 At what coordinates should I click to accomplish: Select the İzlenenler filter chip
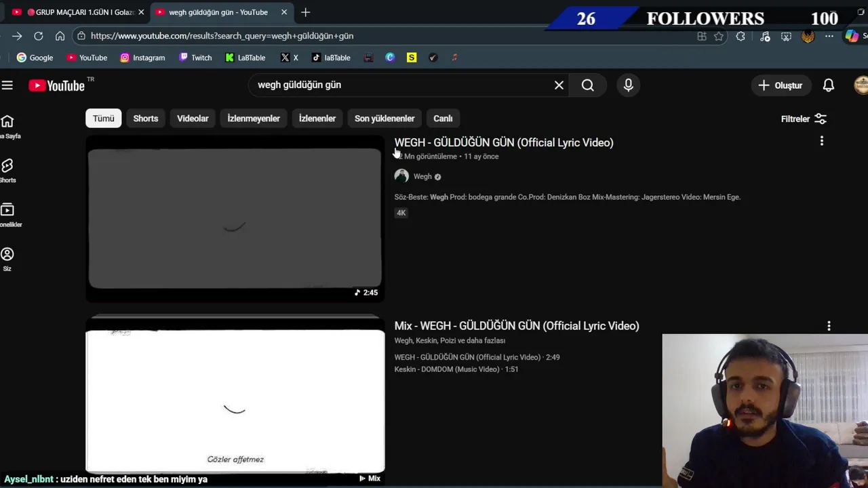click(x=317, y=119)
